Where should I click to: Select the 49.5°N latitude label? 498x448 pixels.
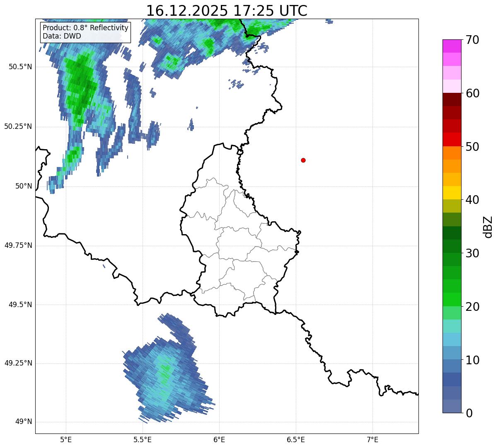20,305
